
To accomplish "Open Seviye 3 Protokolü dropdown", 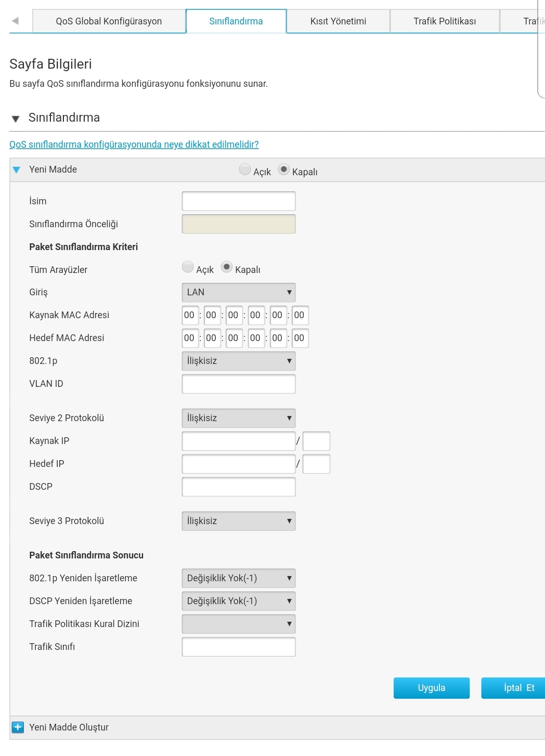I will coord(239,521).
